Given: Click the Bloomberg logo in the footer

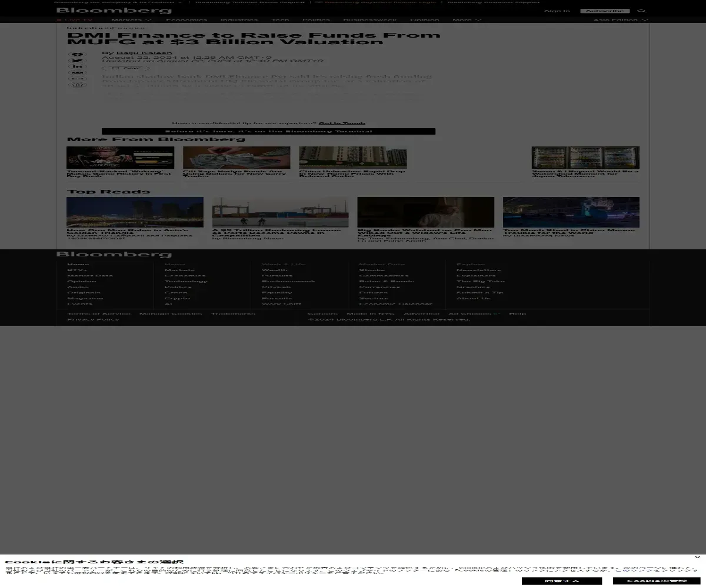Looking at the screenshot, I should pyautogui.click(x=114, y=254).
